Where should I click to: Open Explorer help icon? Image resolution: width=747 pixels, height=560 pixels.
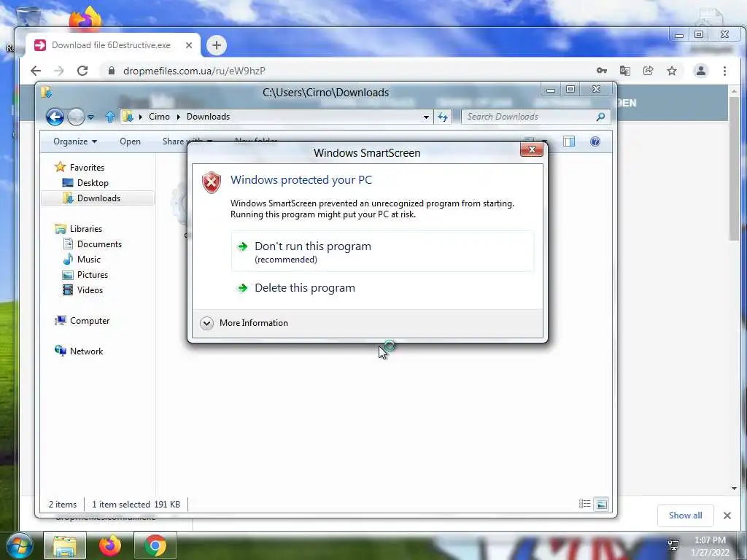tap(595, 141)
